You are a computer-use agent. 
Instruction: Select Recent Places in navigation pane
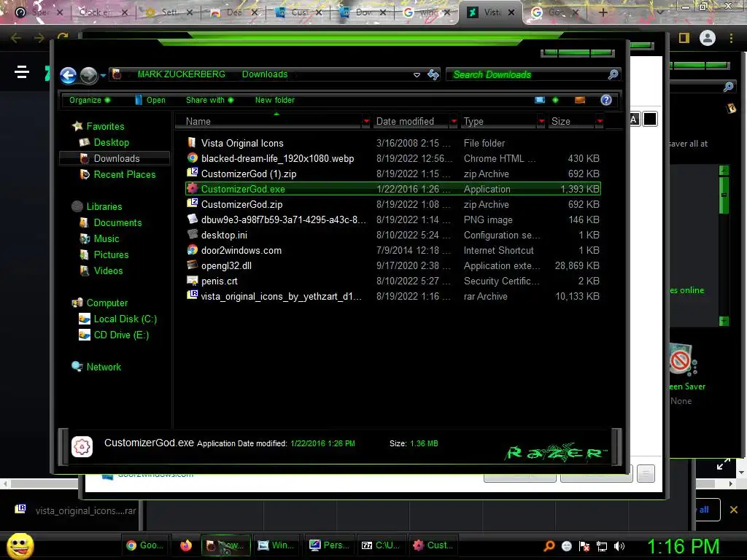pos(124,175)
